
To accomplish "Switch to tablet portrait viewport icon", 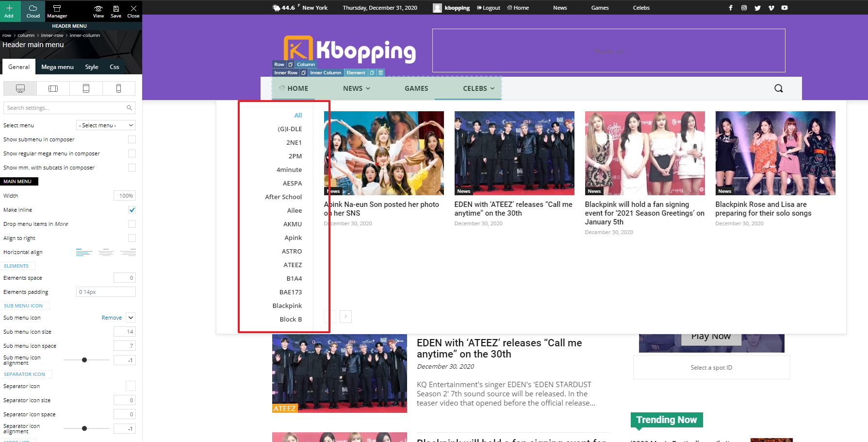I will pos(86,88).
